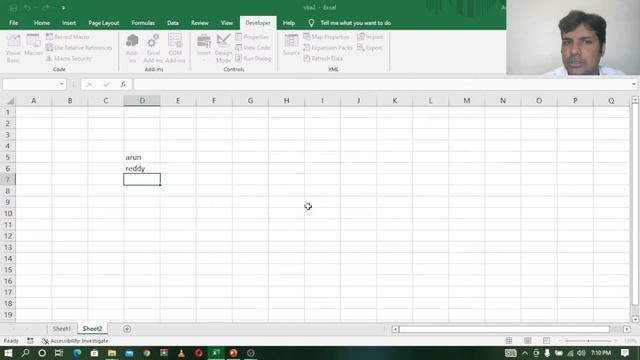Image resolution: width=640 pixels, height=360 pixels.
Task: Open Excel Add-ins manager
Action: coord(153,48)
